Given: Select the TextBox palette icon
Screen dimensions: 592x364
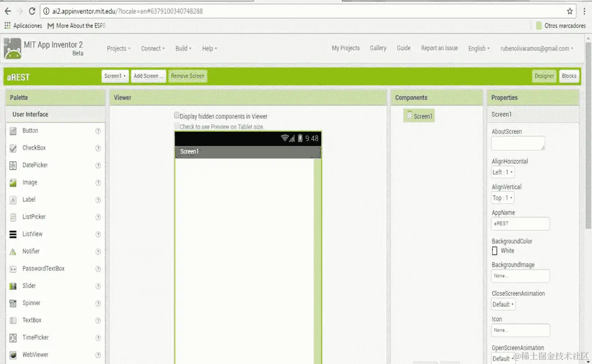Looking at the screenshot, I should 13,320.
